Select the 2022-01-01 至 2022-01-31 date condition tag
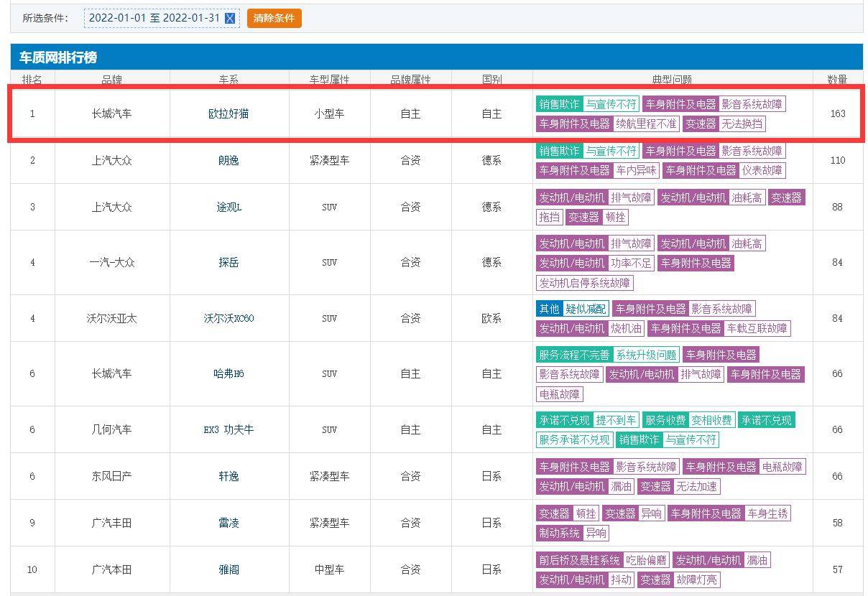The width and height of the screenshot is (868, 596). [x=162, y=18]
